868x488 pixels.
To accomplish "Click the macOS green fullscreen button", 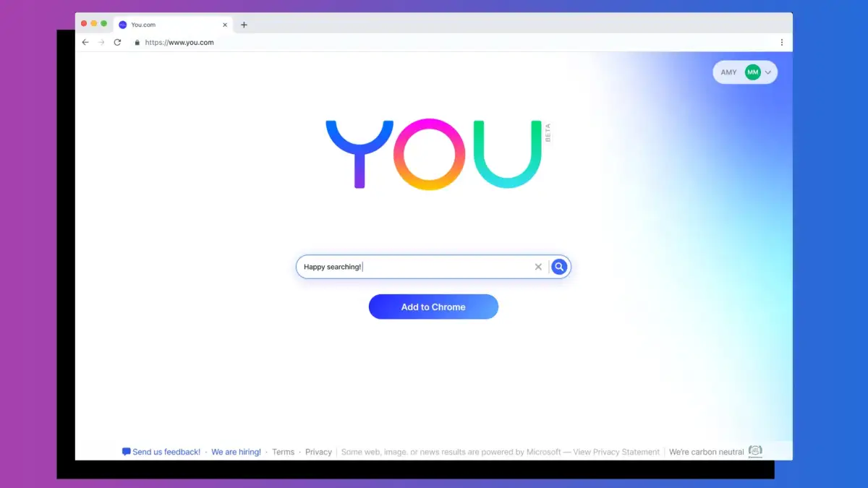I will point(104,24).
